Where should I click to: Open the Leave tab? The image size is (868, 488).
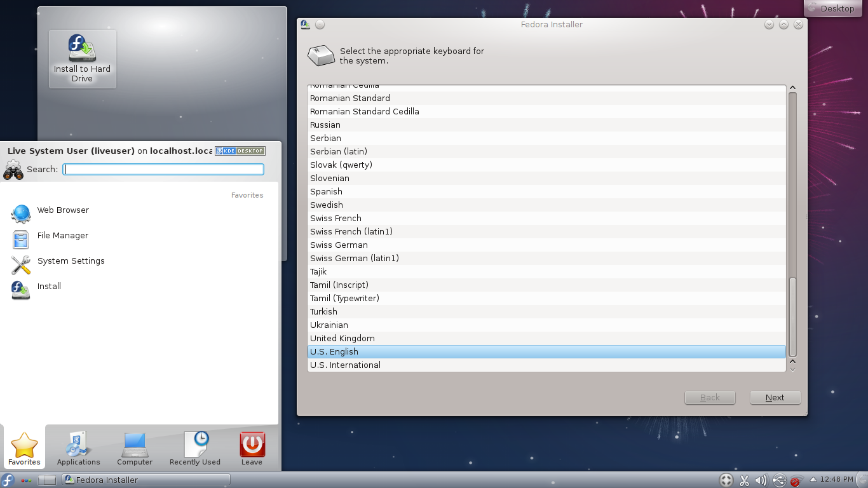point(252,449)
